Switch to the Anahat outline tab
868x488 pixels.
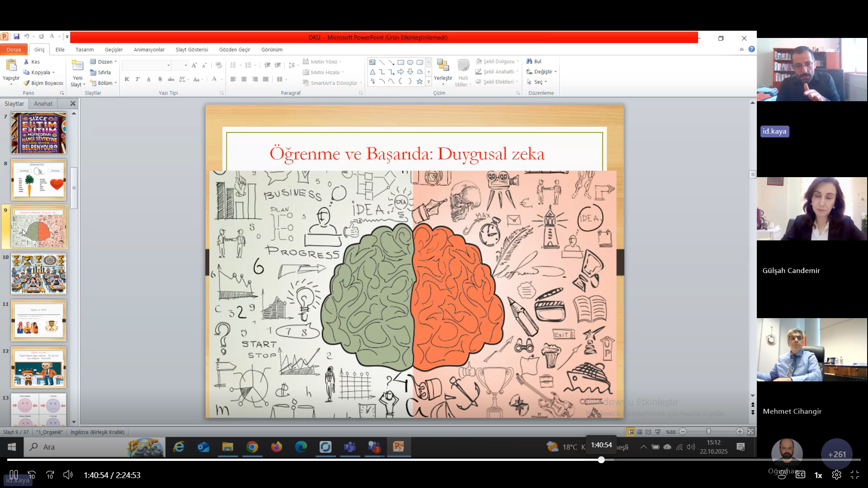[43, 103]
